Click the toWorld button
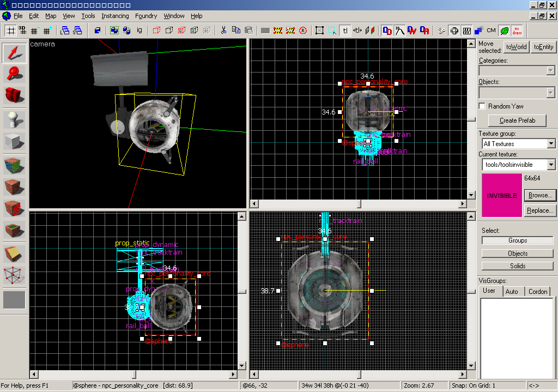558x392 pixels. pyautogui.click(x=516, y=47)
